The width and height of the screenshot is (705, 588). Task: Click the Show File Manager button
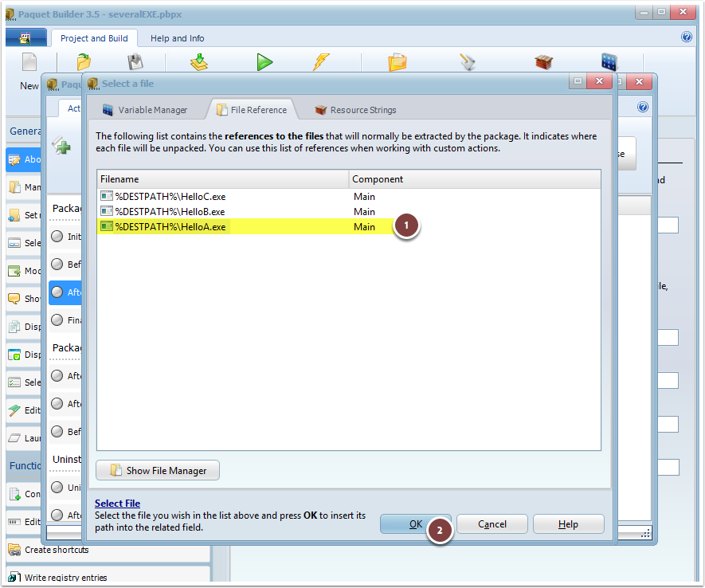pos(158,471)
